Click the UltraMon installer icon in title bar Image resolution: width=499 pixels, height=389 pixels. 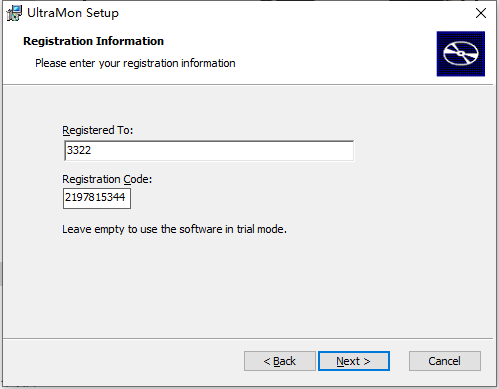[x=14, y=13]
